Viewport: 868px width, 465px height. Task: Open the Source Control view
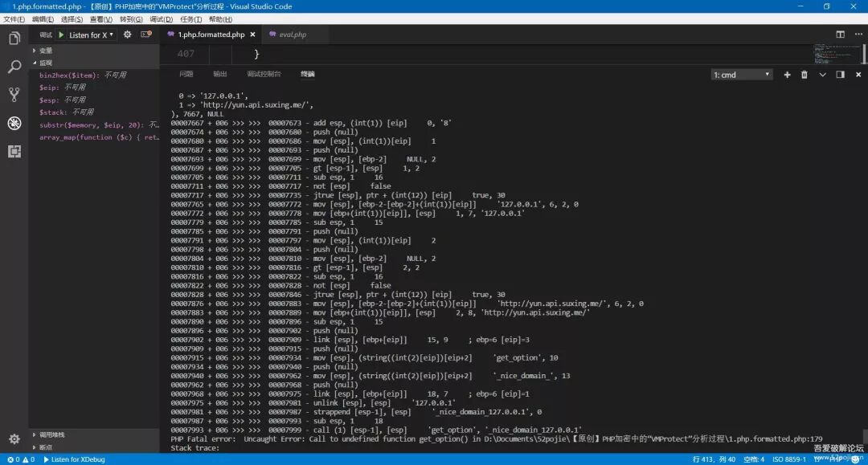click(14, 95)
